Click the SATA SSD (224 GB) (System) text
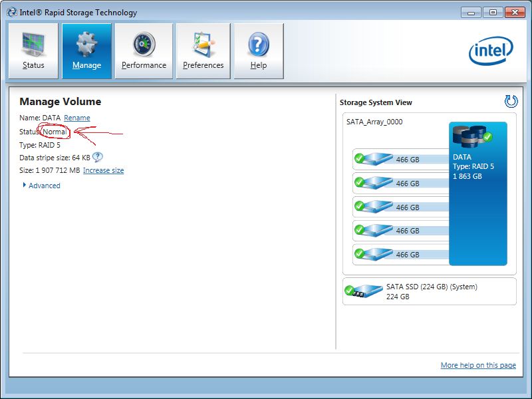Viewport: 532px width, 399px height. click(x=432, y=287)
